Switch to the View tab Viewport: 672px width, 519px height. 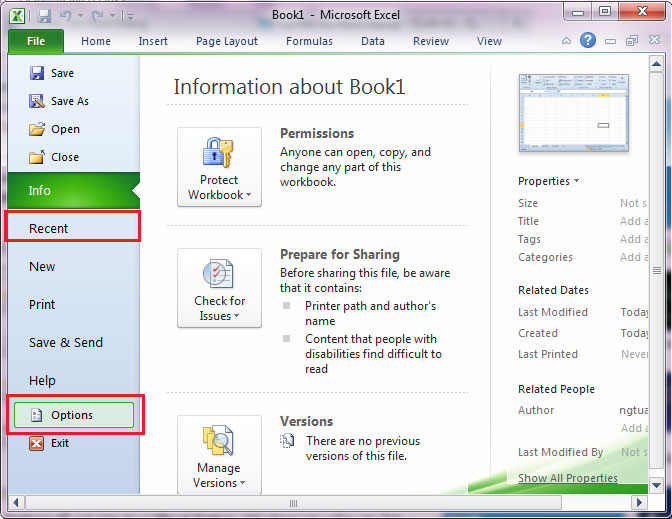coord(489,41)
